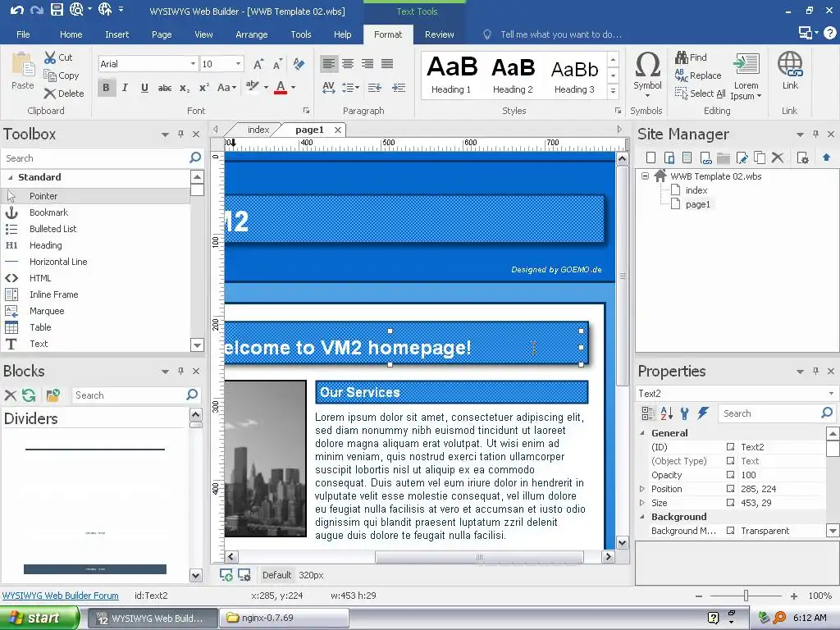The width and height of the screenshot is (840, 630).
Task: Open the Insert ribbon tab
Action: click(x=116, y=34)
